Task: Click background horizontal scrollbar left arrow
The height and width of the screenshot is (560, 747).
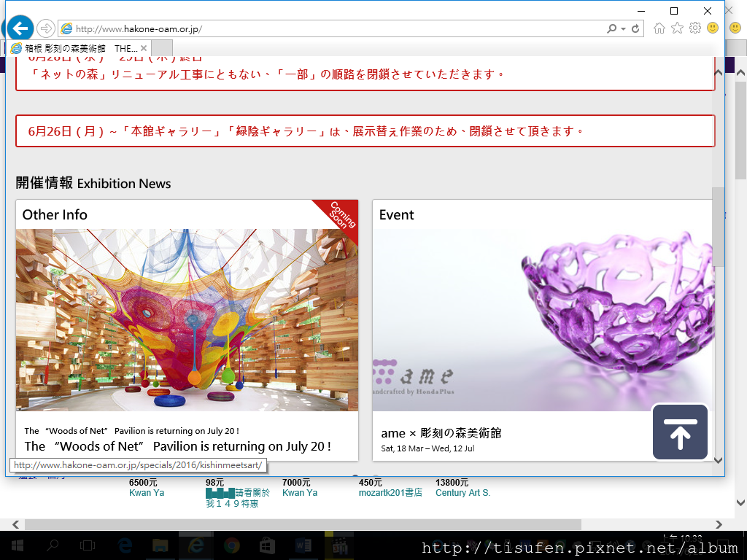Action: click(x=16, y=524)
